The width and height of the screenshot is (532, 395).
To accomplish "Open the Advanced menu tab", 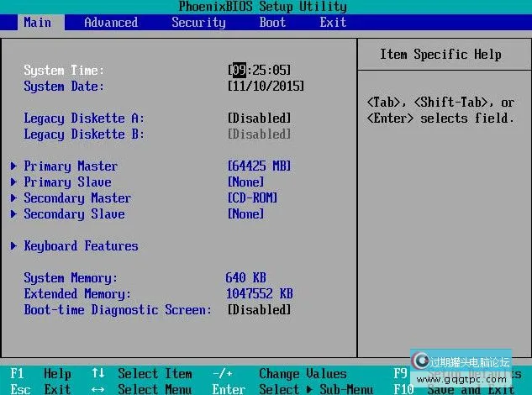I will point(111,23).
